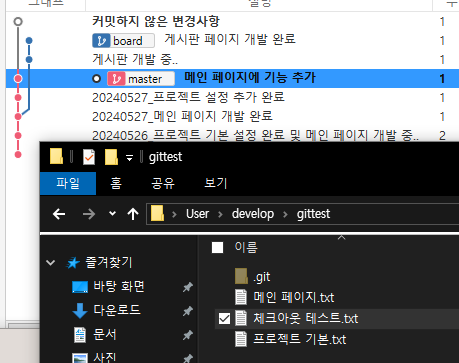Click graph node of board branch top commit
459x363 pixels.
click(29, 41)
